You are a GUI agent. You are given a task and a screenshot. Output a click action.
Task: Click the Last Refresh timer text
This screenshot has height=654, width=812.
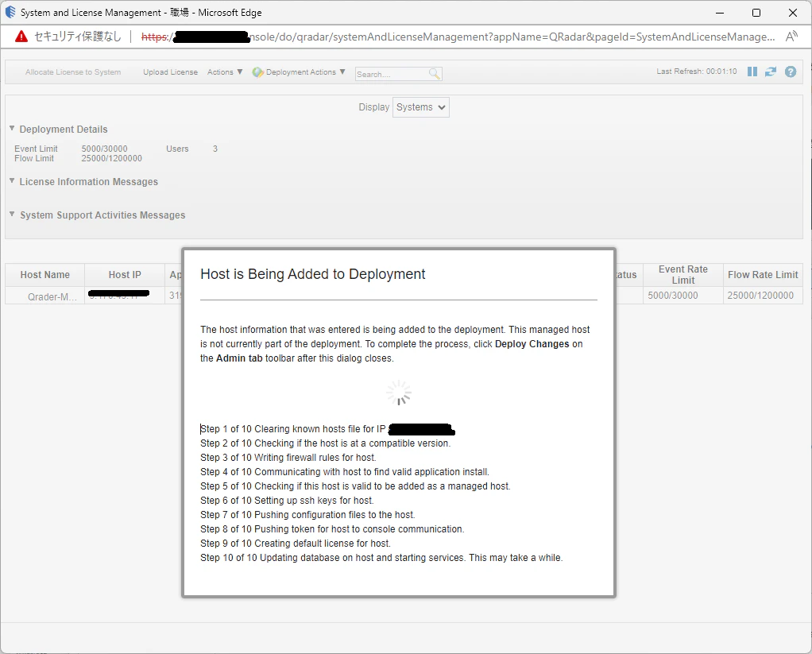697,72
